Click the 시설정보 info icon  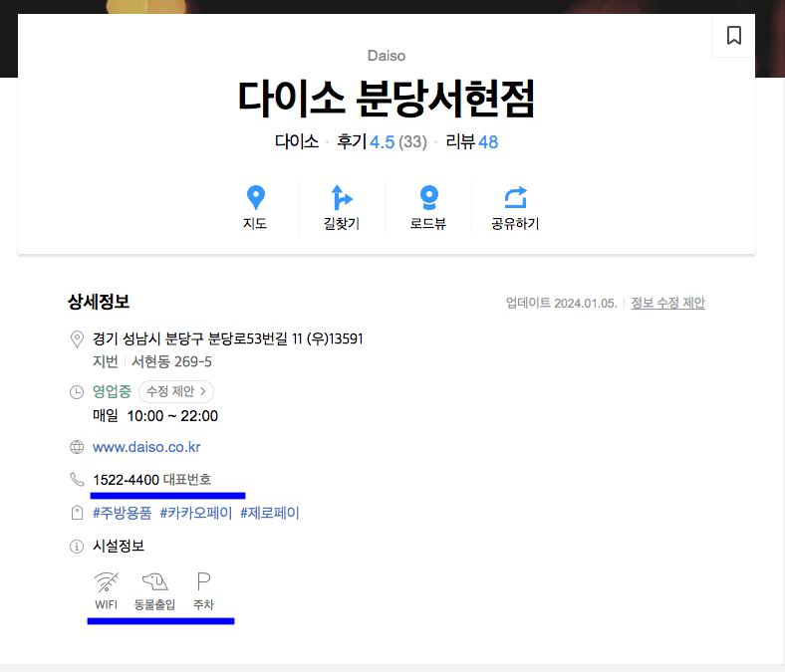(77, 547)
